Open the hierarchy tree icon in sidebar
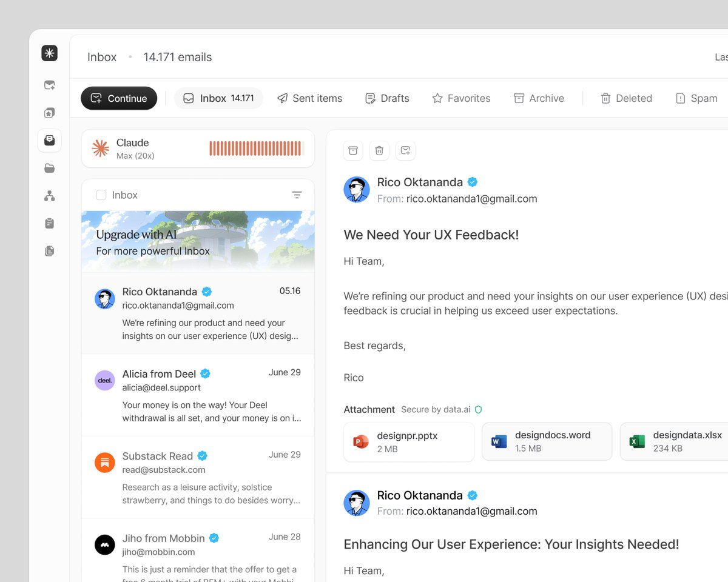The image size is (728, 582). (50, 196)
